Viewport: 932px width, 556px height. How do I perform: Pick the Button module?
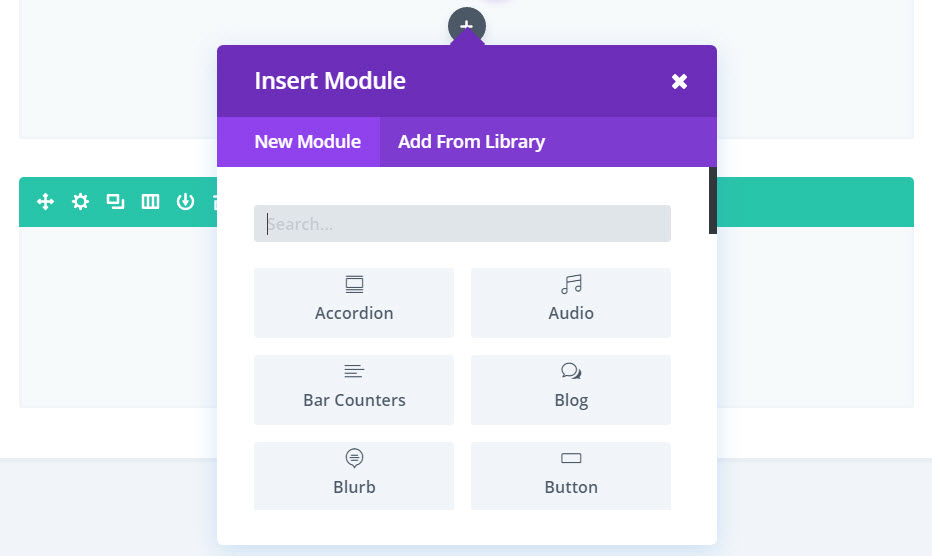coord(571,476)
